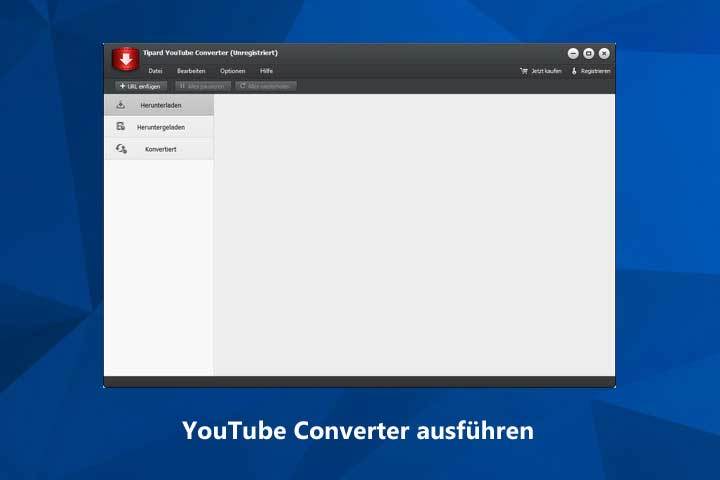Image resolution: width=720 pixels, height=480 pixels.
Task: Click the convert arrows icon beside Konvertiert
Action: (x=121, y=148)
